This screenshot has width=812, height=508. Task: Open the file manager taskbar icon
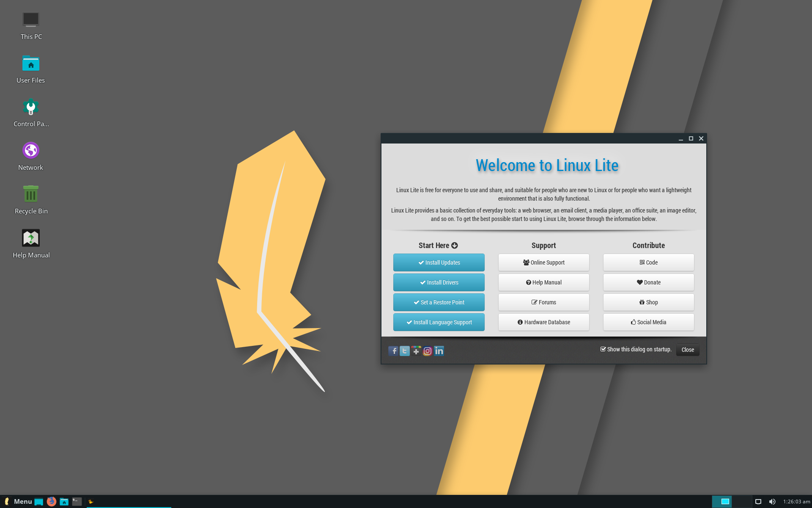[64, 501]
